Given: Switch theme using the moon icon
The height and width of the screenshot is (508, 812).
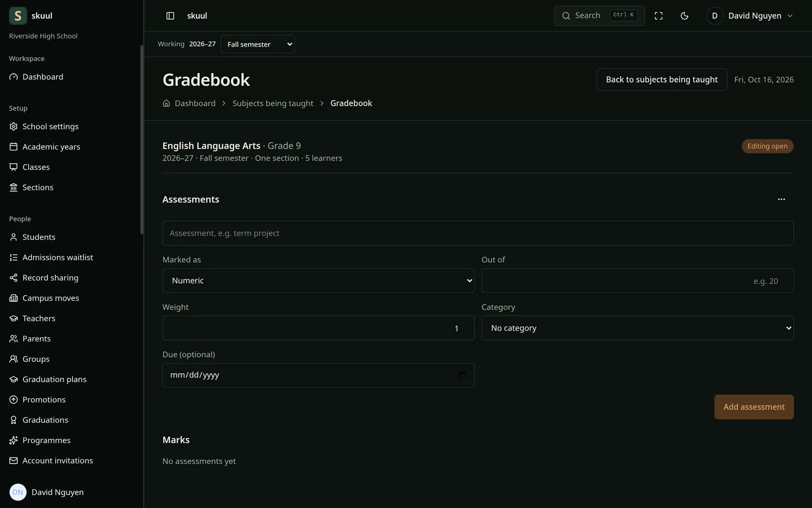Looking at the screenshot, I should click(x=685, y=16).
